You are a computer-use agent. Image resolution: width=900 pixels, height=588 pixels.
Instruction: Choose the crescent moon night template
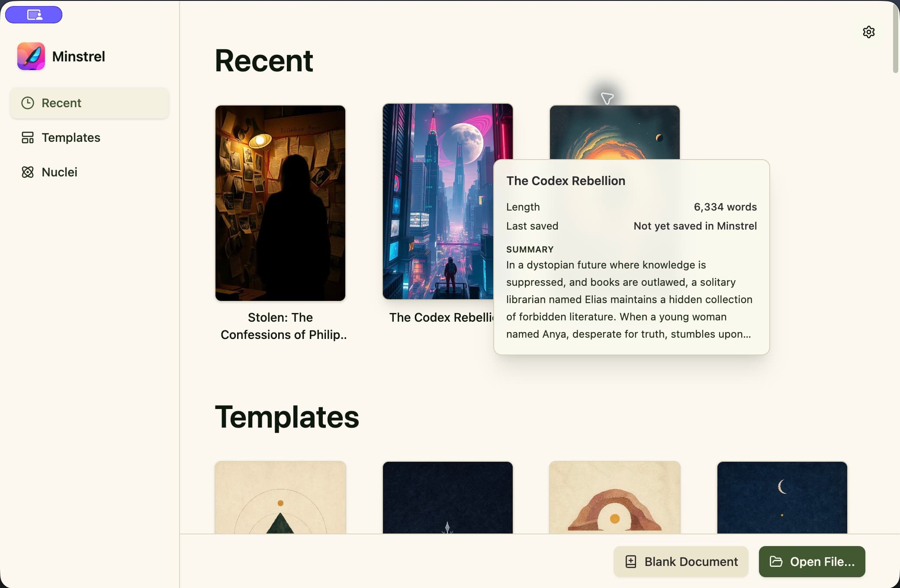pos(782,498)
